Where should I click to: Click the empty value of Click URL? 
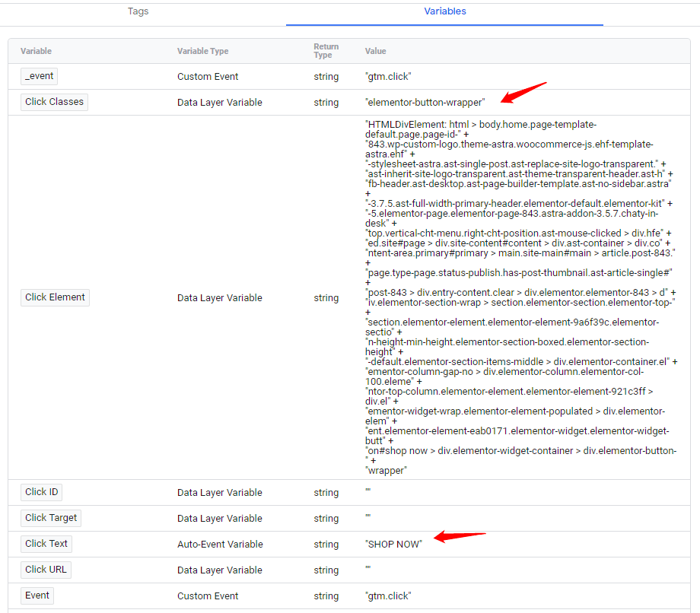pos(367,568)
